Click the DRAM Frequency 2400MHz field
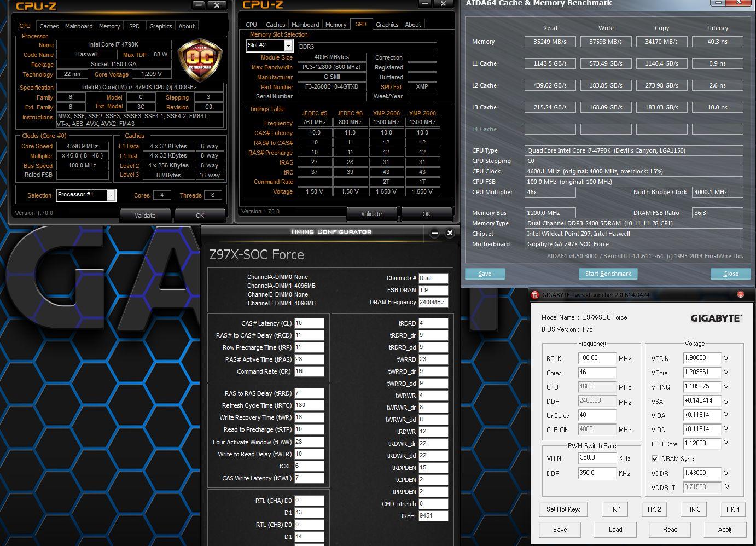Screen dimensions: 756x546 [x=433, y=302]
